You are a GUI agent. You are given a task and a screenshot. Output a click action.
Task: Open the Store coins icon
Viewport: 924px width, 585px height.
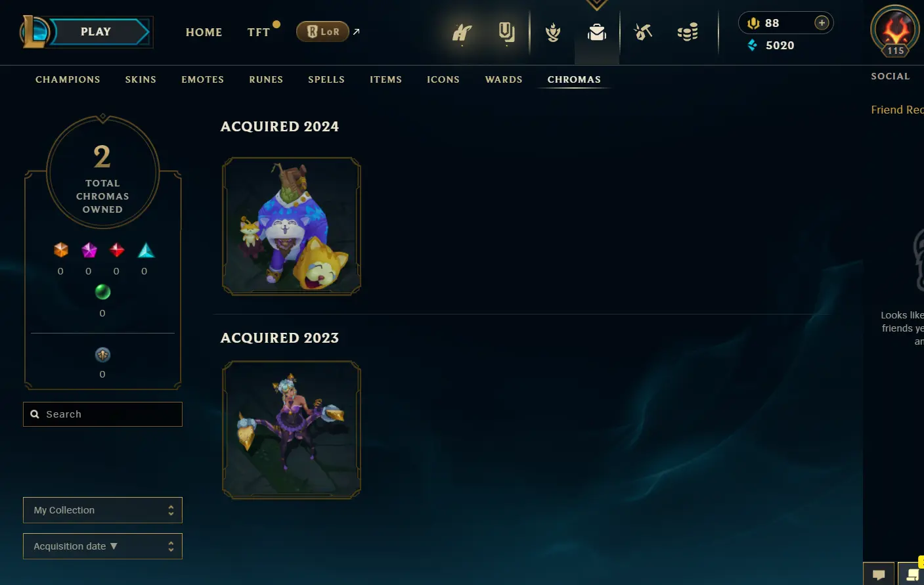[688, 32]
